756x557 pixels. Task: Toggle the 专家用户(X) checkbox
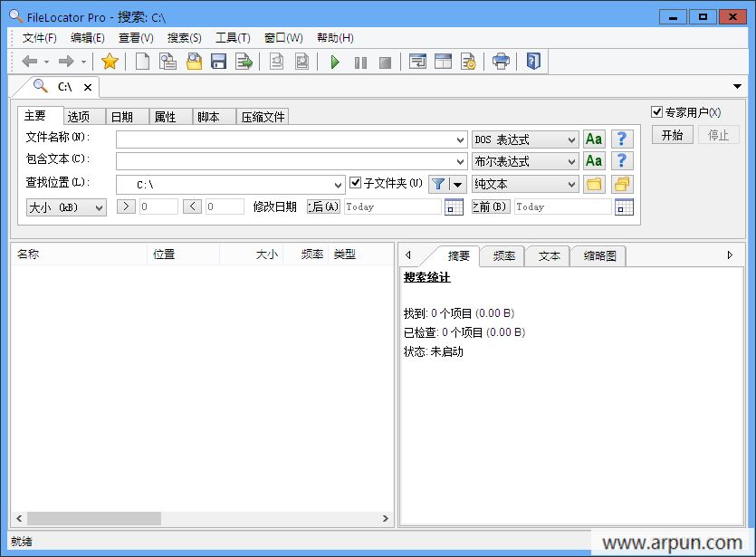point(657,111)
